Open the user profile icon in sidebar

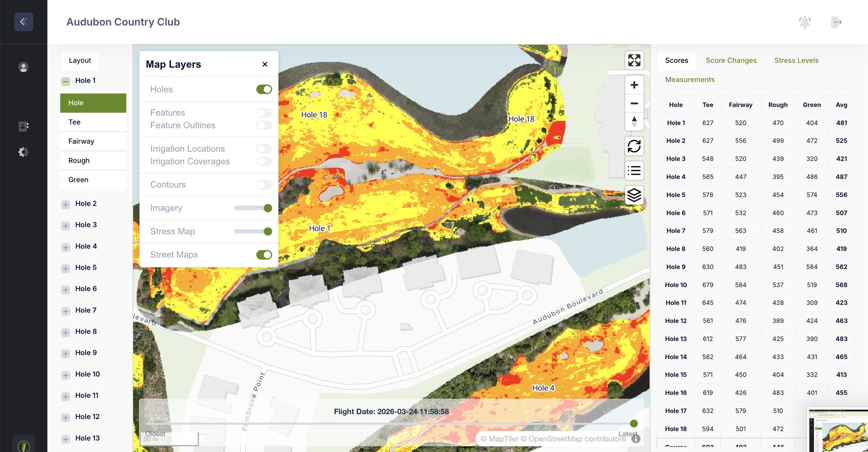tap(23, 67)
